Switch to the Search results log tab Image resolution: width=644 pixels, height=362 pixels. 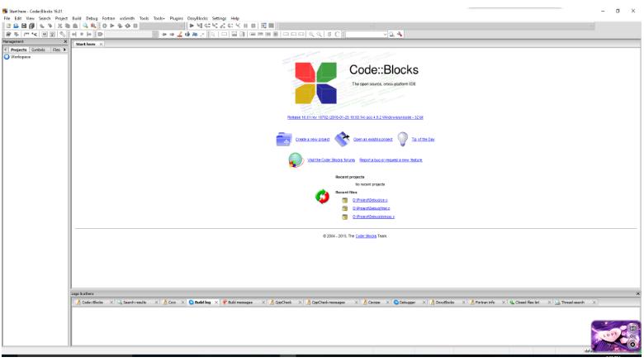click(x=135, y=302)
